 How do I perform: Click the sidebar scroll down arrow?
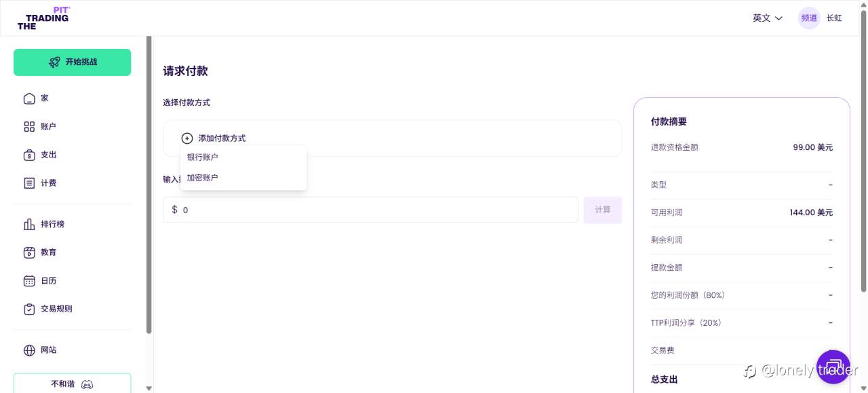point(149,388)
